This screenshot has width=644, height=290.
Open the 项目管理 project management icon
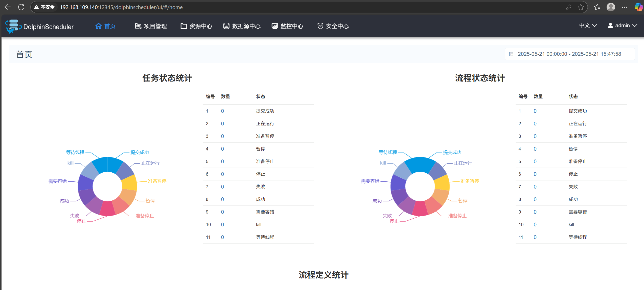pos(138,26)
